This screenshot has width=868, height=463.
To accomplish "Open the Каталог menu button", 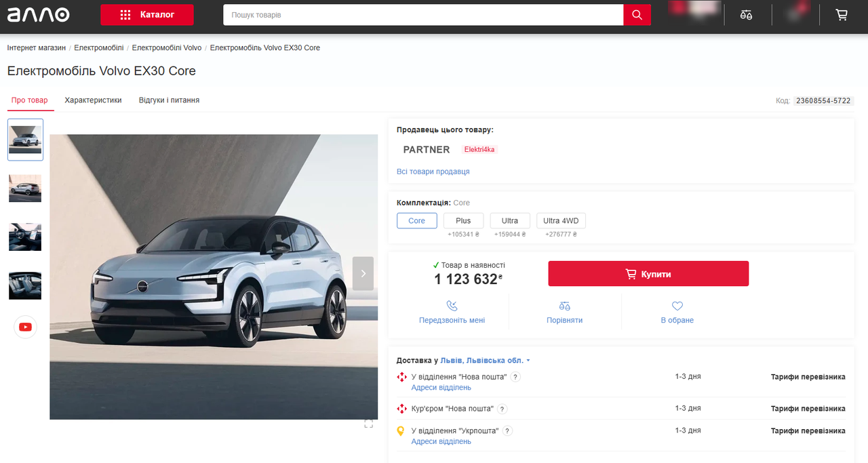I will pyautogui.click(x=146, y=15).
